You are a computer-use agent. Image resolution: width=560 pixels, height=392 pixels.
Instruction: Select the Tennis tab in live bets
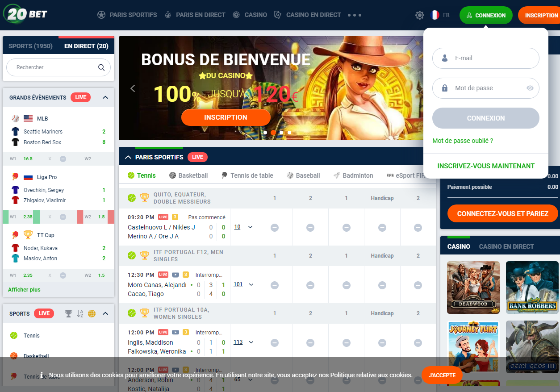coord(142,175)
